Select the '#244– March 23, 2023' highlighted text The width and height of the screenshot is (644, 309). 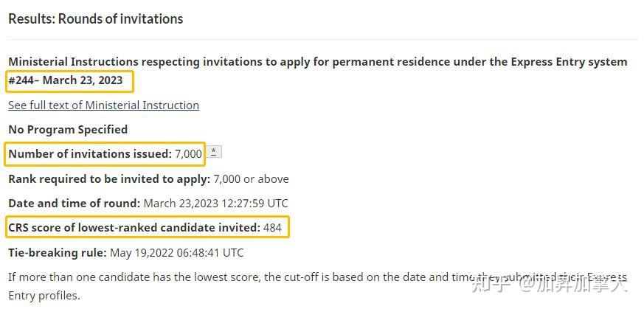[x=66, y=80]
